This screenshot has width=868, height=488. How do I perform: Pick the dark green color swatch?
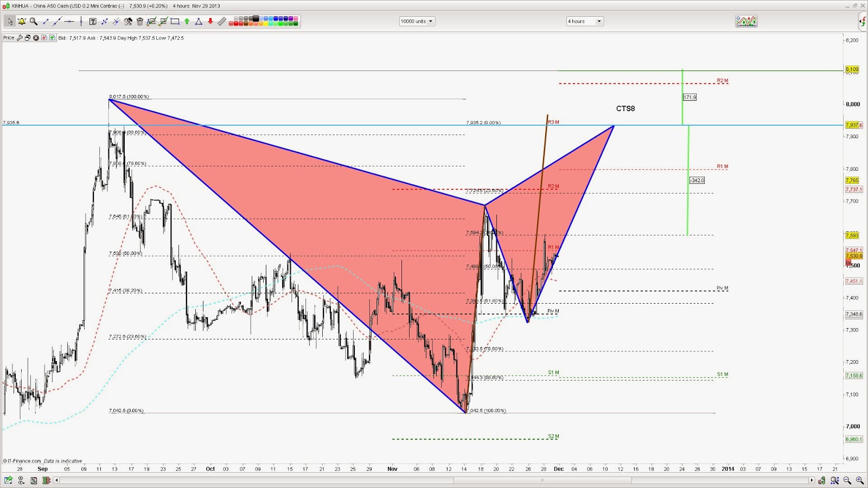[x=295, y=24]
